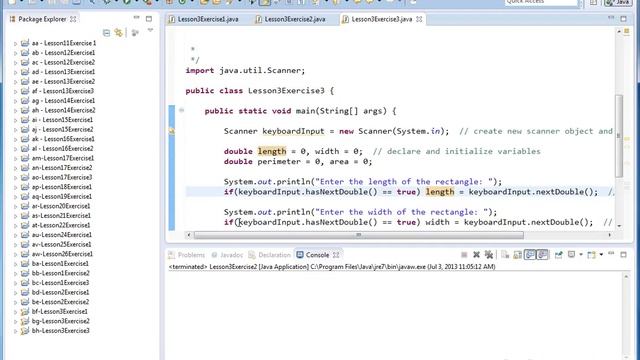Click the console scroll up arrow
Image resolution: width=640 pixels, height=360 pixels.
[x=626, y=277]
